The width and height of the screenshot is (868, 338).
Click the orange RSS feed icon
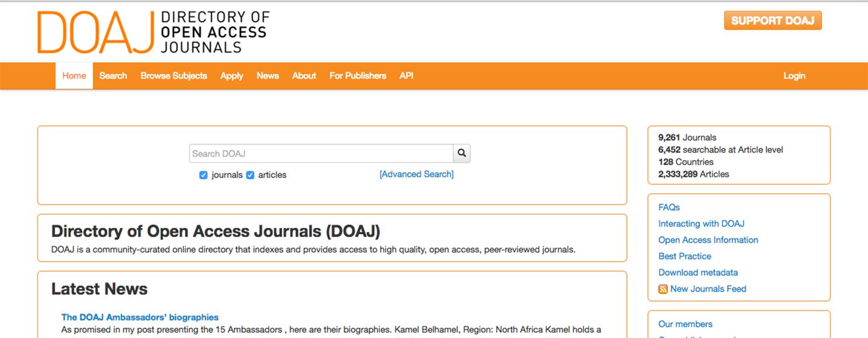[x=663, y=289]
